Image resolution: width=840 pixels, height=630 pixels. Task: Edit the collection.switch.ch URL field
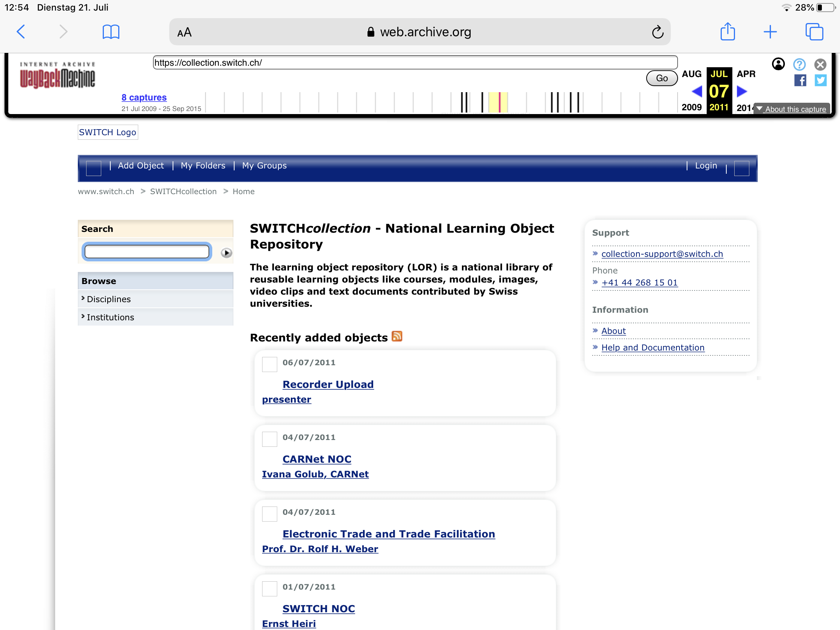tap(415, 62)
